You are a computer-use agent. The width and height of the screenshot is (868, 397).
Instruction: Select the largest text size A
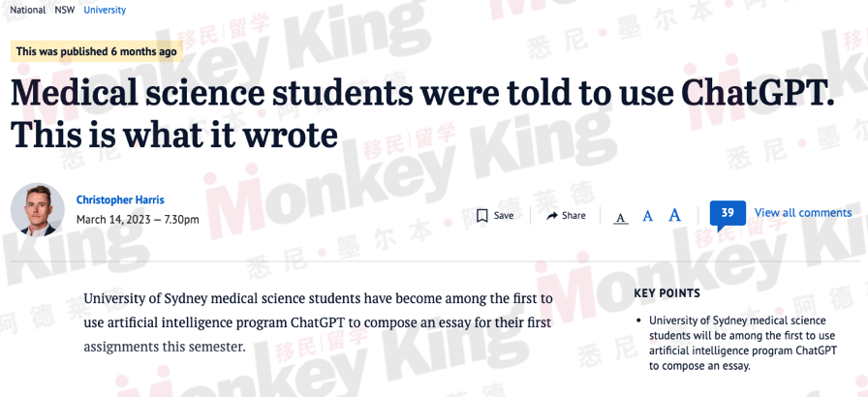[674, 215]
